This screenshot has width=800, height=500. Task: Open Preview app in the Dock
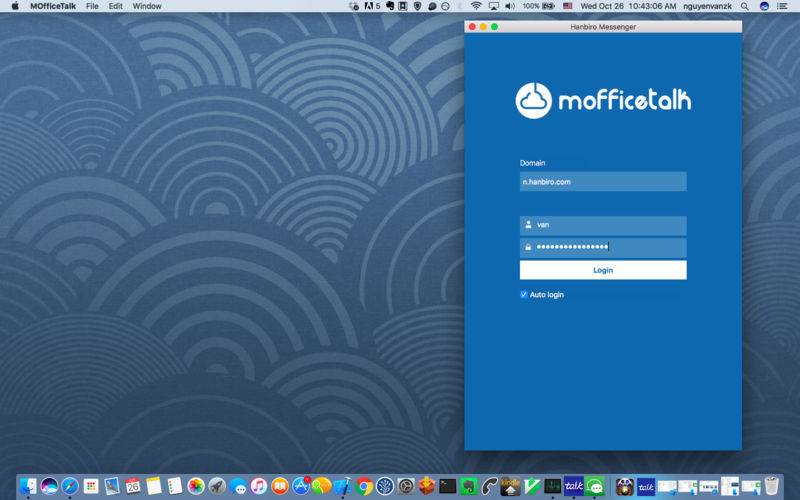click(x=112, y=486)
